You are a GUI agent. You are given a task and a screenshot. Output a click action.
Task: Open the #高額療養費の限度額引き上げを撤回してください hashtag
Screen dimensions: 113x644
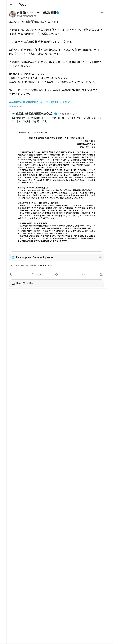tap(41, 102)
